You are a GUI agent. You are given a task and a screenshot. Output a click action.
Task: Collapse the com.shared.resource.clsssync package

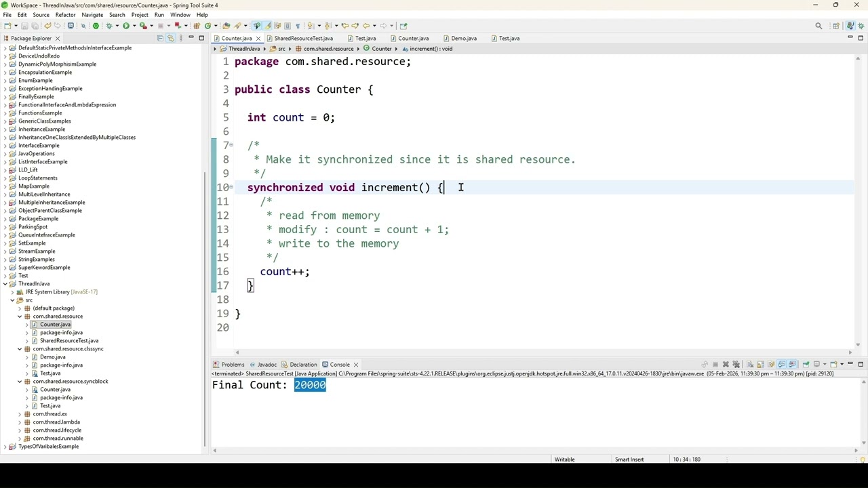tap(20, 349)
